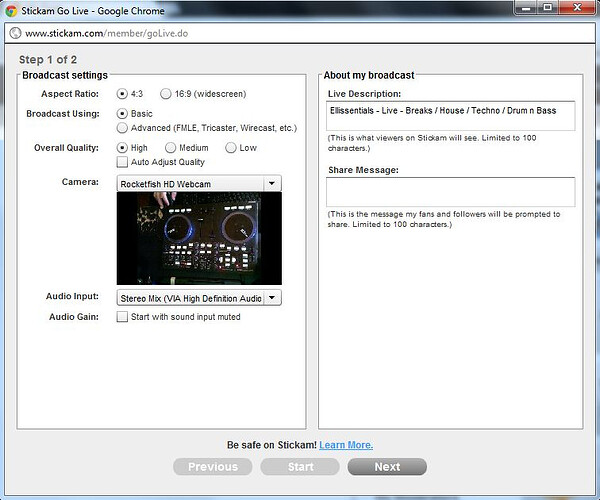The width and height of the screenshot is (600, 500).
Task: Click the 'Camera:' label
Action: coord(80,182)
